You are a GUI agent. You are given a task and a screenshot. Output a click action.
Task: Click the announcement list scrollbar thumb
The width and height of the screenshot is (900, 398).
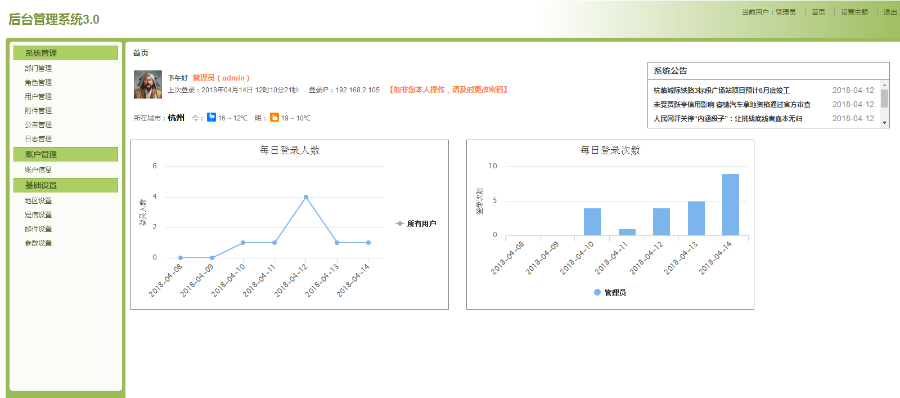(x=885, y=99)
